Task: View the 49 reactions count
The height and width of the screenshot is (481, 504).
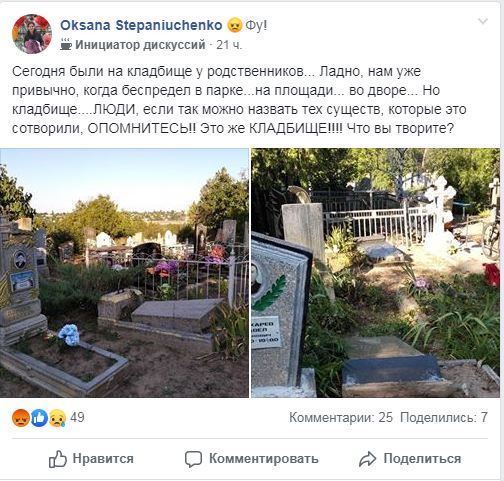Action: (77, 418)
